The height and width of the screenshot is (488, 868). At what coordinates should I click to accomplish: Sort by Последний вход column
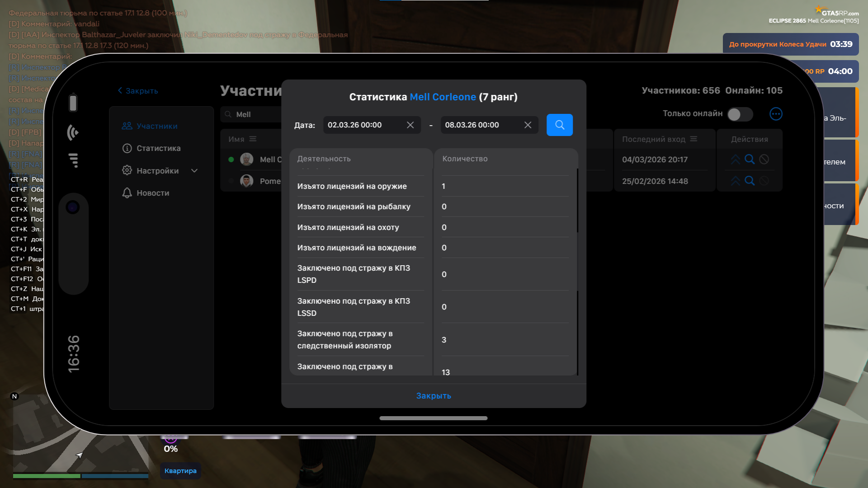coord(693,139)
